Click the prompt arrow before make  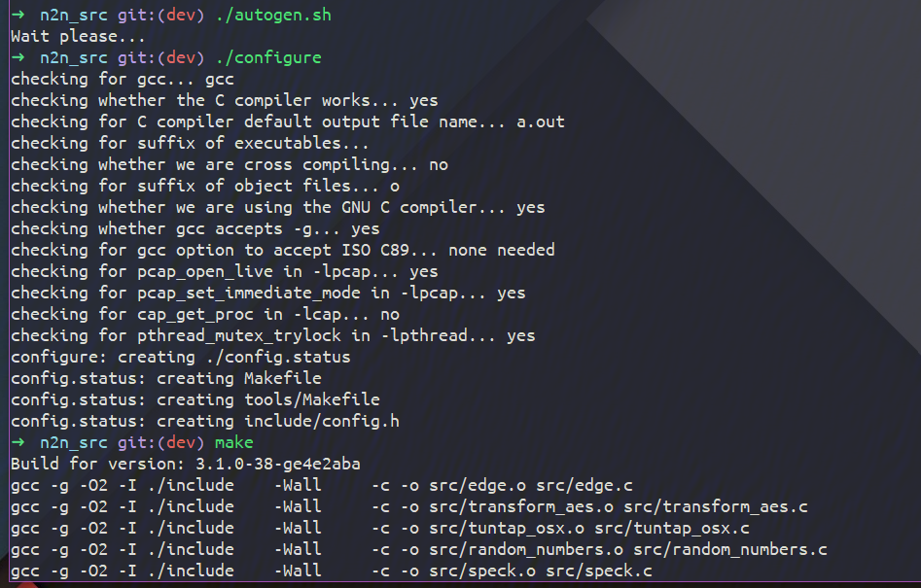[18, 442]
